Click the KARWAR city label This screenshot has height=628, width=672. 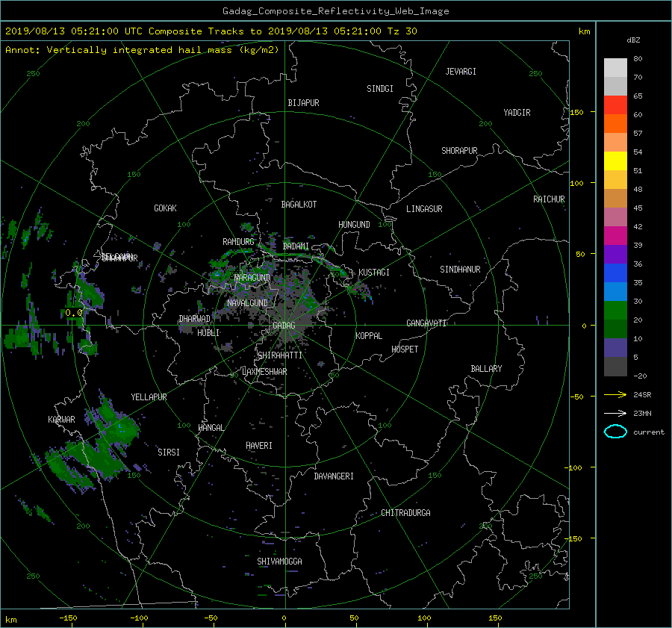click(61, 420)
